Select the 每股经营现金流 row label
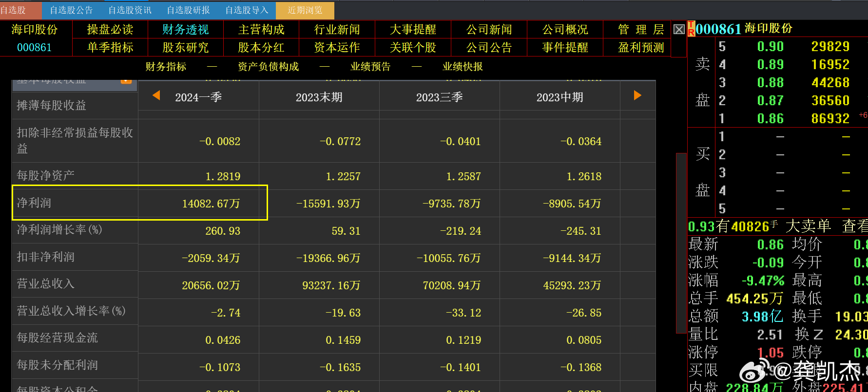 (x=57, y=338)
